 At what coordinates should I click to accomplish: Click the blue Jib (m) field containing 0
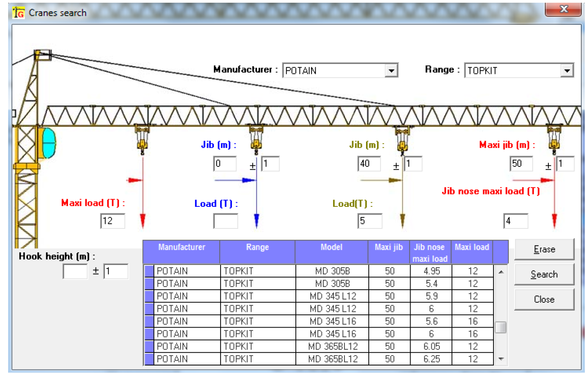coord(225,164)
